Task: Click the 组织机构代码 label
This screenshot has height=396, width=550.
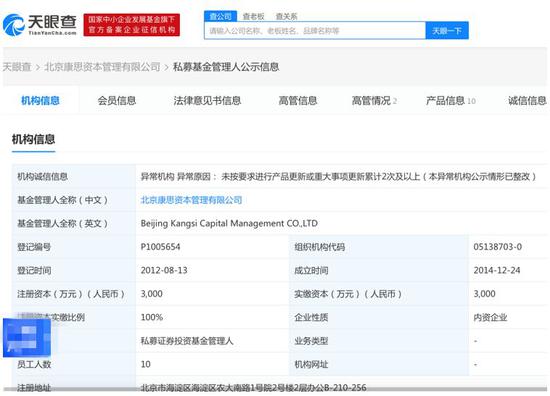Action: tap(320, 247)
